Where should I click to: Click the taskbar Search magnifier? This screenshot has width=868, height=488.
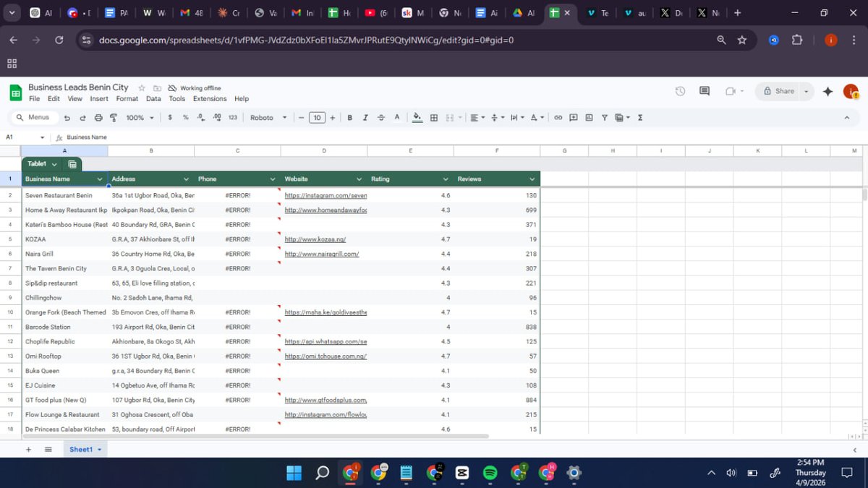coord(322,473)
